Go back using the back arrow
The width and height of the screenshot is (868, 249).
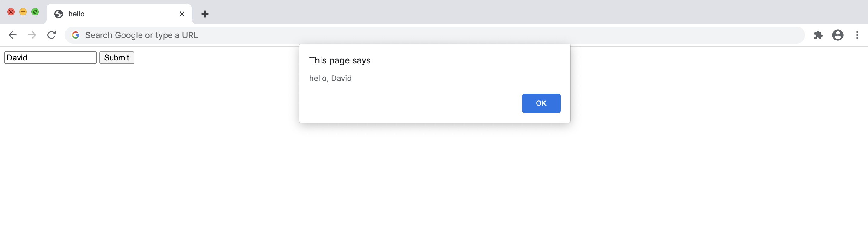[12, 35]
